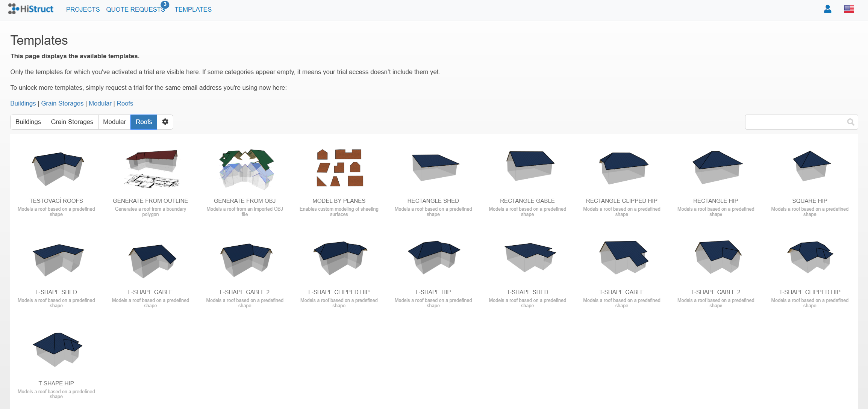Open the user account icon

pyautogui.click(x=828, y=9)
